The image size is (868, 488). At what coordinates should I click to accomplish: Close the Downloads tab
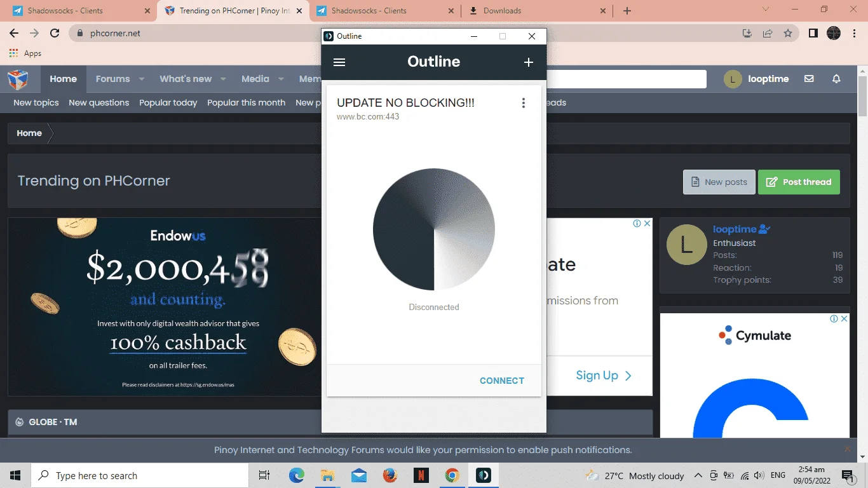[602, 11]
